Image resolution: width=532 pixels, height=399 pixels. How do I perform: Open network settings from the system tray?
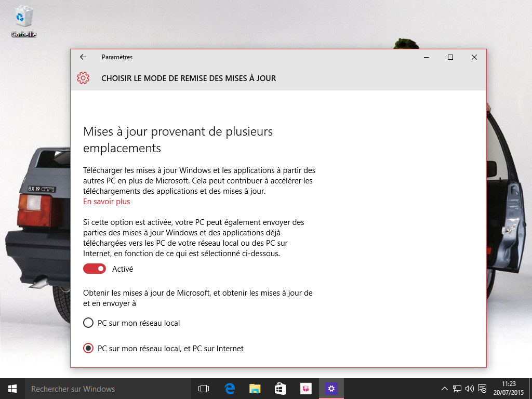(x=457, y=388)
